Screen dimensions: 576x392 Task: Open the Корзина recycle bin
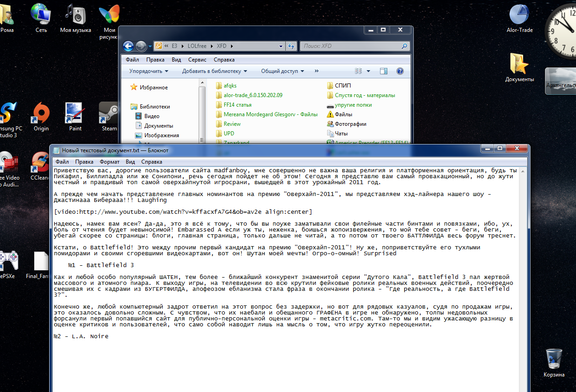pos(554,363)
